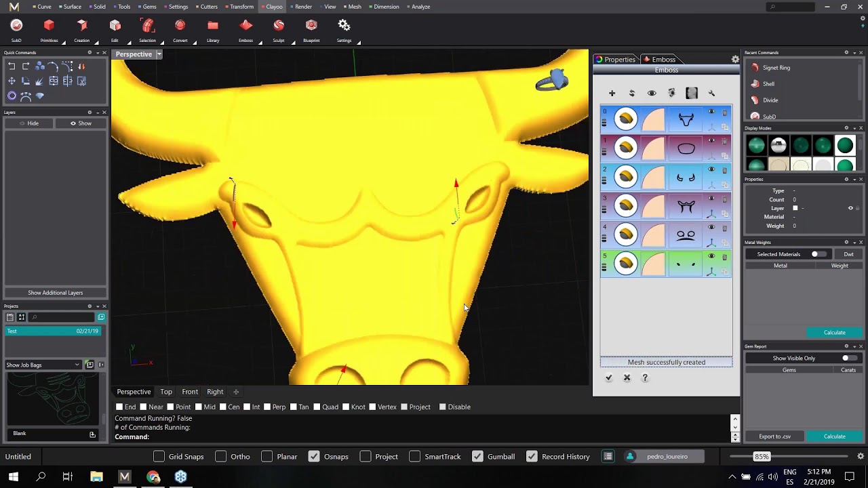
Task: Open the Clayoo menu tab
Action: point(271,7)
